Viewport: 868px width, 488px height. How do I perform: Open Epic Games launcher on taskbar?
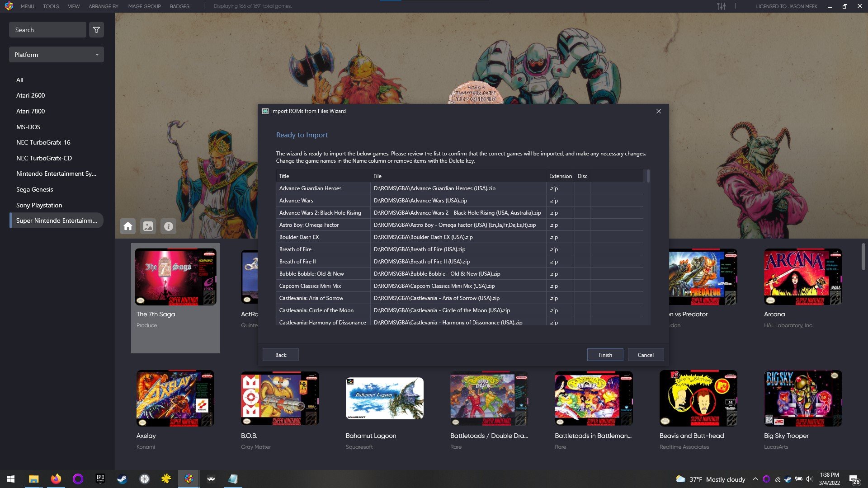pos(100,479)
